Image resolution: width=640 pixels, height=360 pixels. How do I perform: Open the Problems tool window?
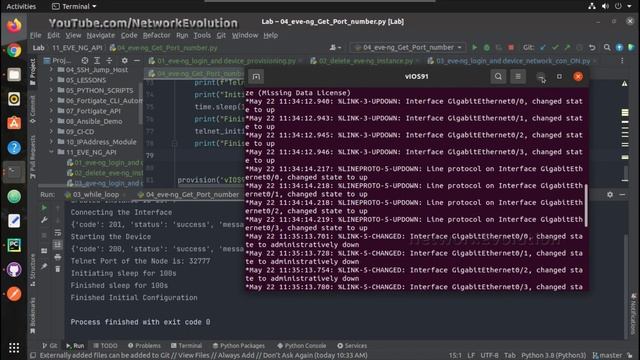click(144, 346)
